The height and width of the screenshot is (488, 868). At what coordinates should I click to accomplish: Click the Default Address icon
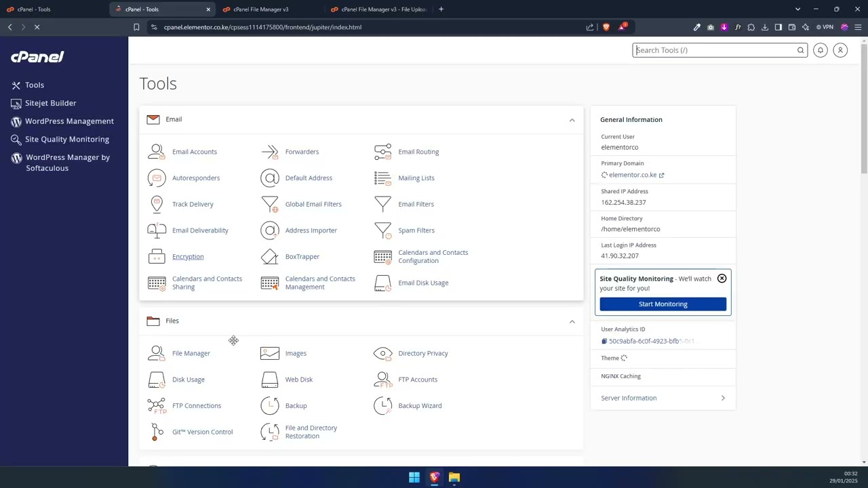tap(270, 178)
